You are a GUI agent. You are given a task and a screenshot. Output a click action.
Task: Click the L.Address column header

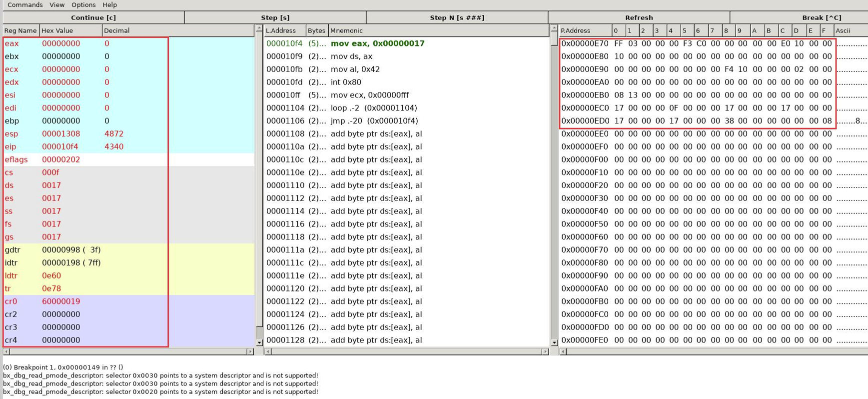pos(285,30)
